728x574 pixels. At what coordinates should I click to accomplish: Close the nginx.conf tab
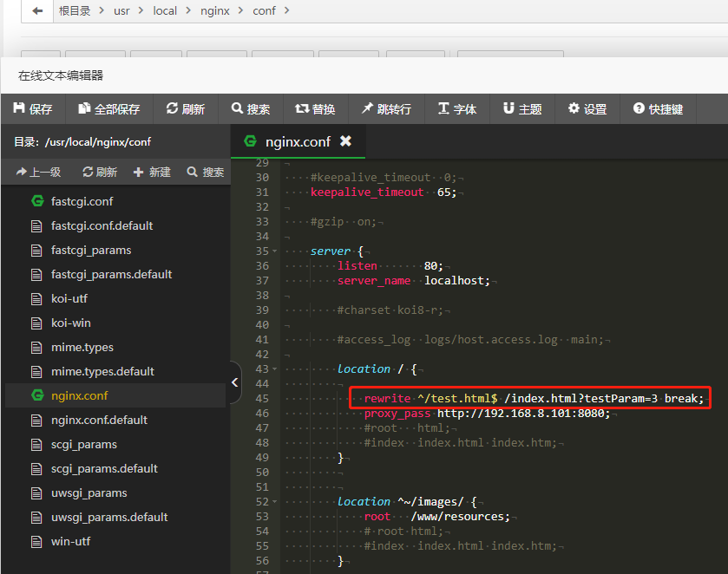[x=345, y=141]
